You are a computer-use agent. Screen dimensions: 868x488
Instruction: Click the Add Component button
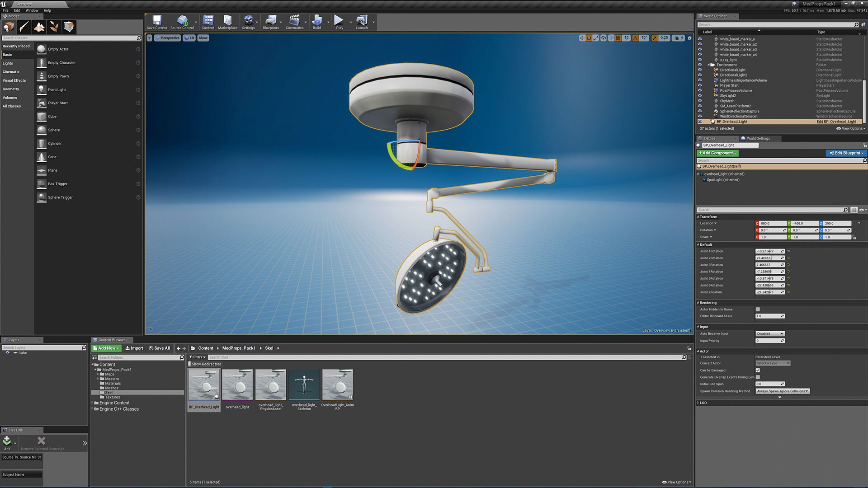717,153
